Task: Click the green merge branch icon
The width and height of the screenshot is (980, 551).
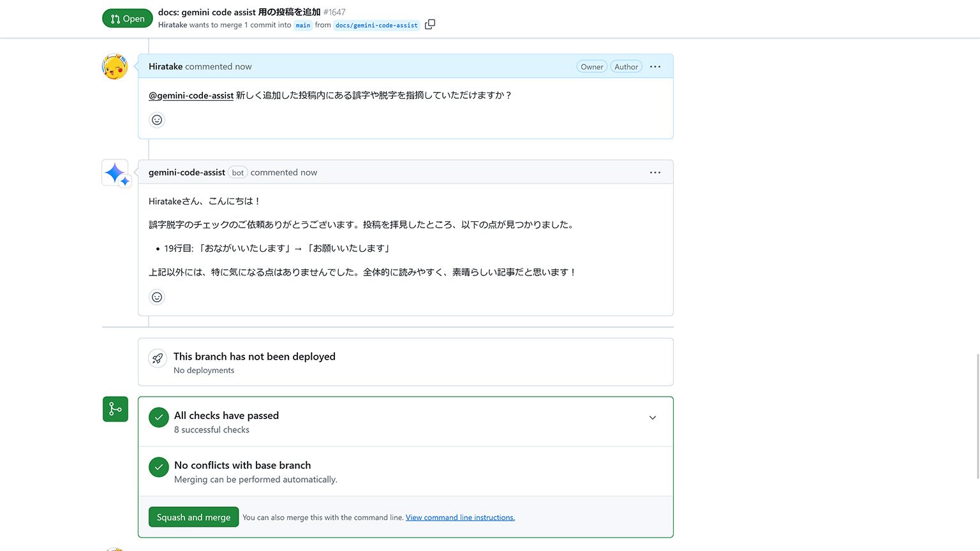Action: 115,409
